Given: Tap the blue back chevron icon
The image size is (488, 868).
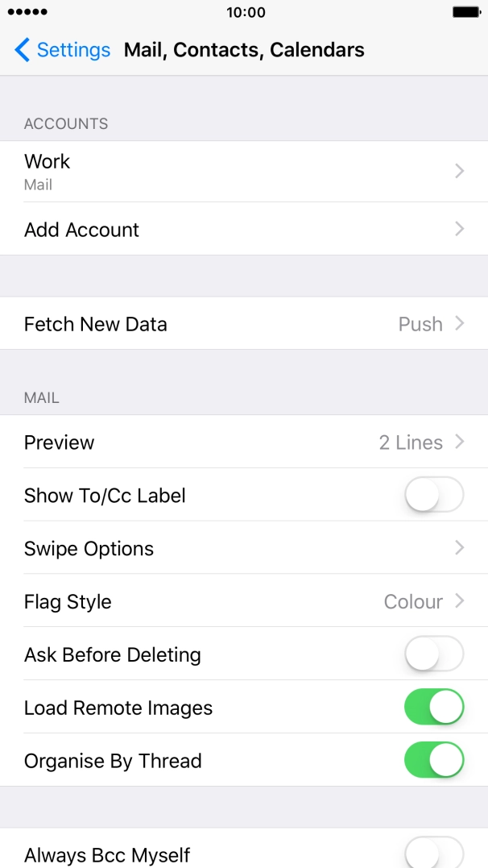Looking at the screenshot, I should [22, 50].
